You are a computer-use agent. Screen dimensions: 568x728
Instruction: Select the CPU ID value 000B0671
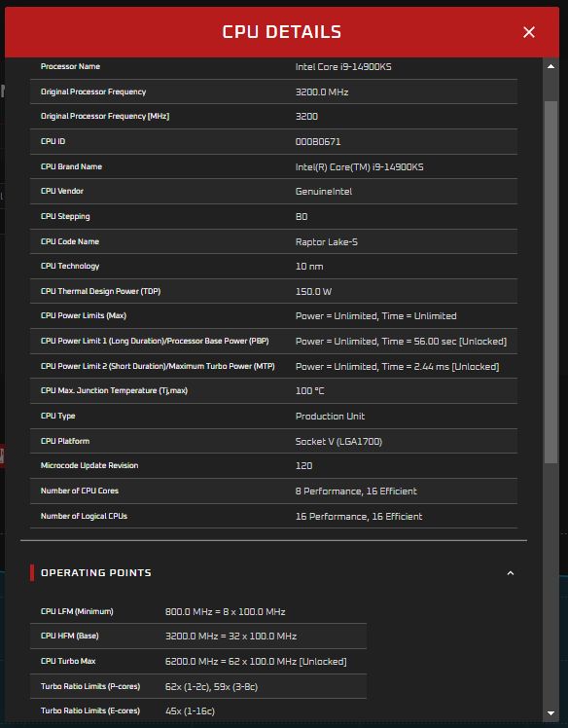(318, 141)
